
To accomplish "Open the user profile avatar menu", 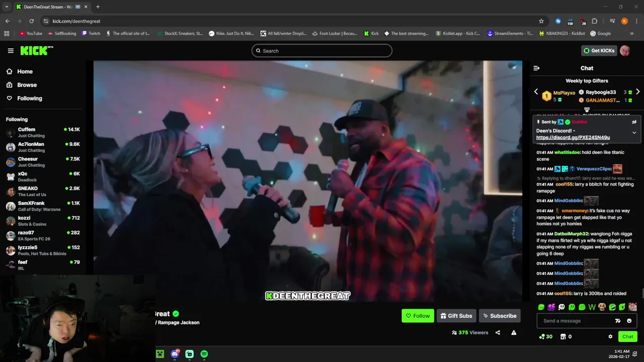I will tap(625, 51).
